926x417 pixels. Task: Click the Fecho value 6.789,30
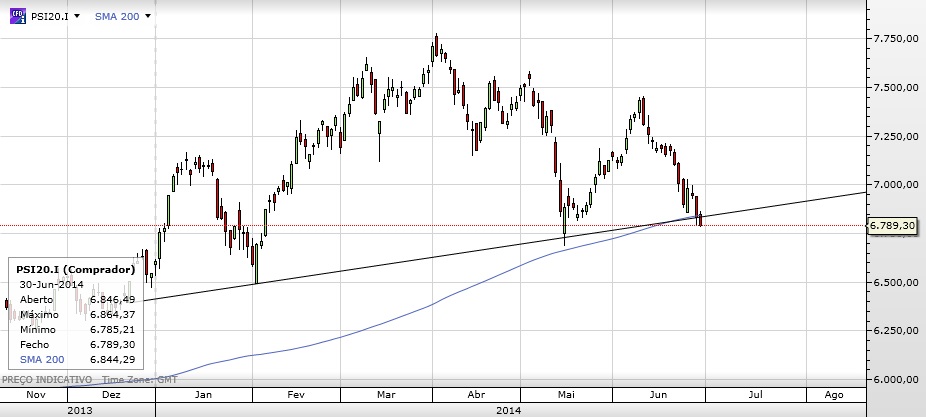pos(112,344)
